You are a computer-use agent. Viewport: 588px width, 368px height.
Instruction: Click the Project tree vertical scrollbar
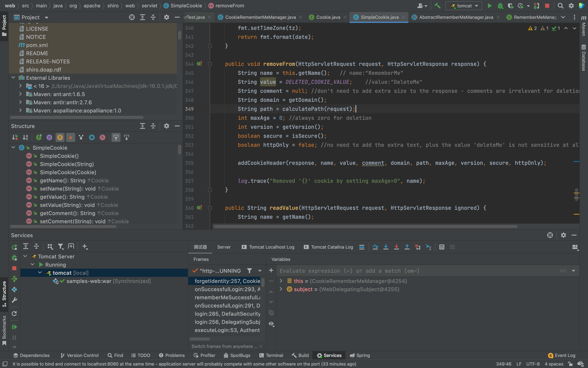[179, 35]
